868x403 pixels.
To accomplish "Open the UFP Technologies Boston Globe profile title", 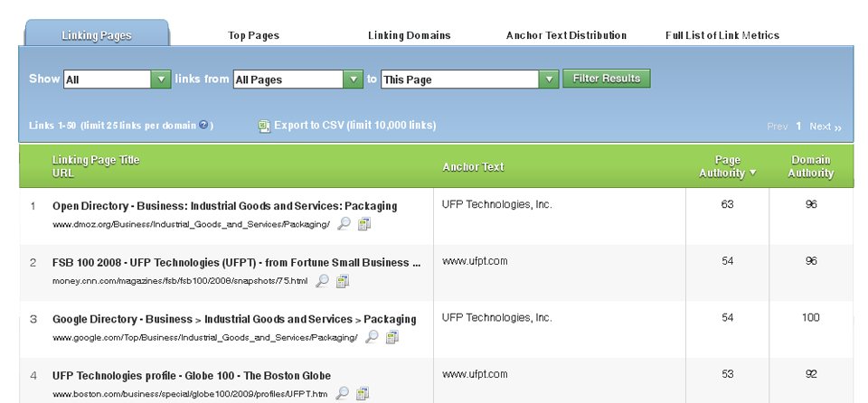I will (192, 376).
